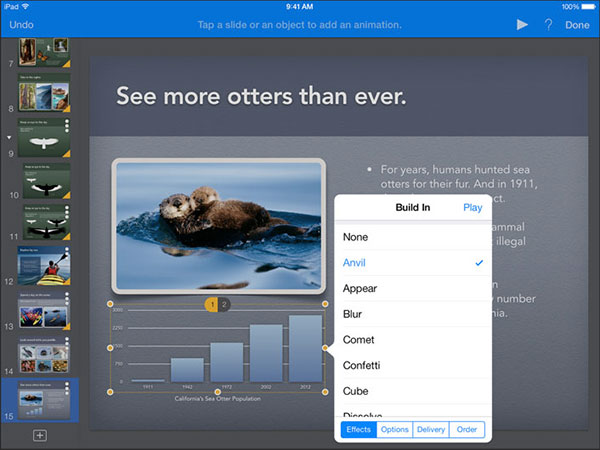This screenshot has width=600, height=450.
Task: Tap the 1972 bar in the chart
Action: [x=227, y=362]
